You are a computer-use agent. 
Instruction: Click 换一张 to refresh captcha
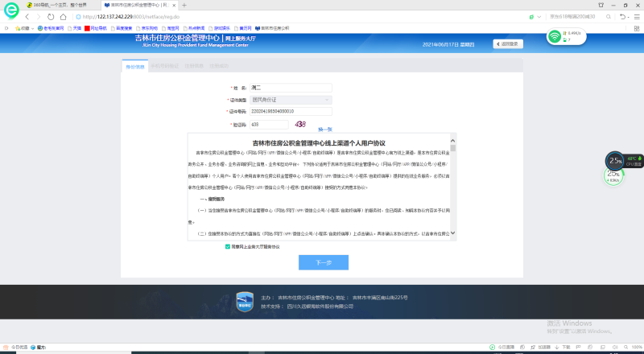click(324, 129)
